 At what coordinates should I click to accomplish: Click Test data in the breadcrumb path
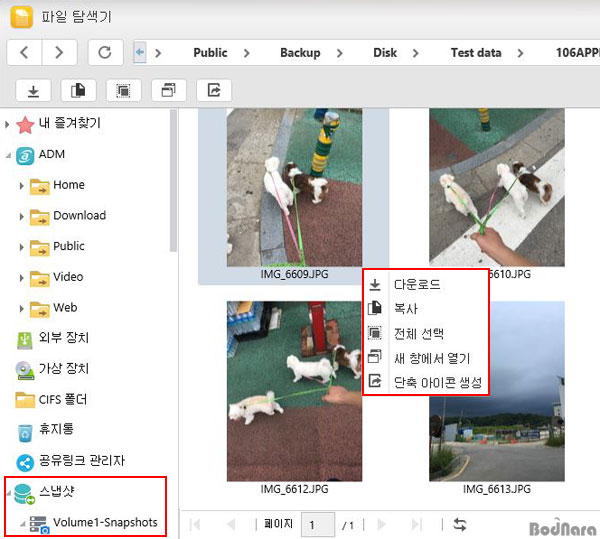(x=476, y=52)
